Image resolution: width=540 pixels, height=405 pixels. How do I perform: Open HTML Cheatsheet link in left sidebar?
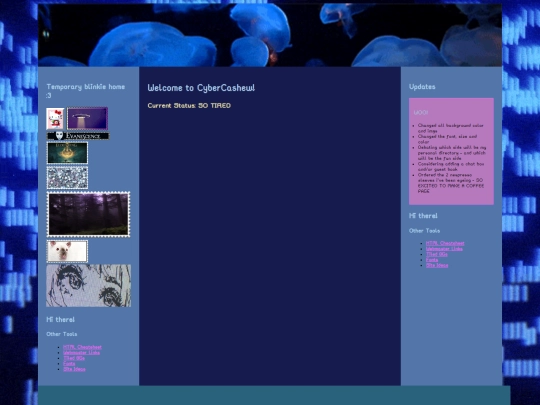coord(82,347)
